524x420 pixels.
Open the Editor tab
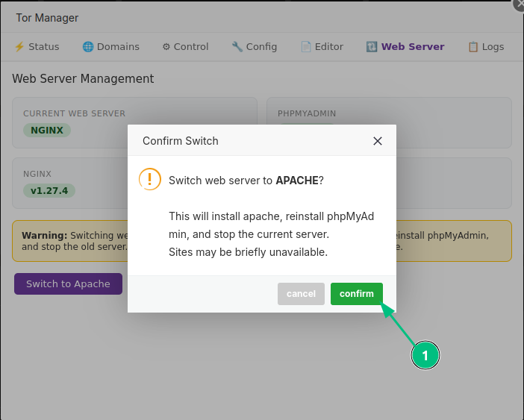(322, 47)
